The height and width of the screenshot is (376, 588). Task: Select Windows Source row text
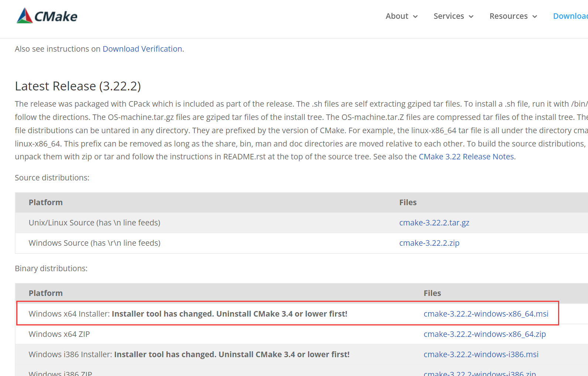tap(95, 243)
